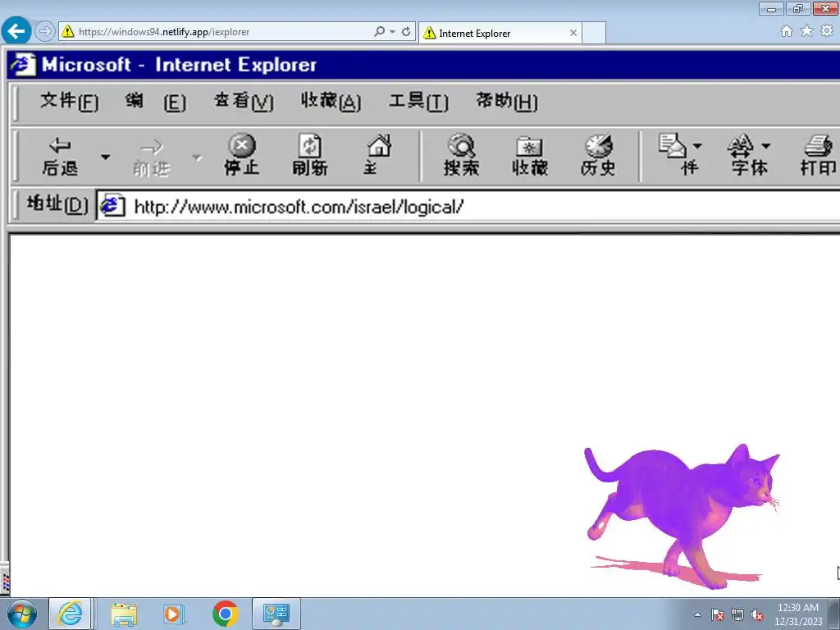Click the 收藏 (Favorites) folder toolbar icon
The width and height of the screenshot is (840, 630).
point(530,156)
